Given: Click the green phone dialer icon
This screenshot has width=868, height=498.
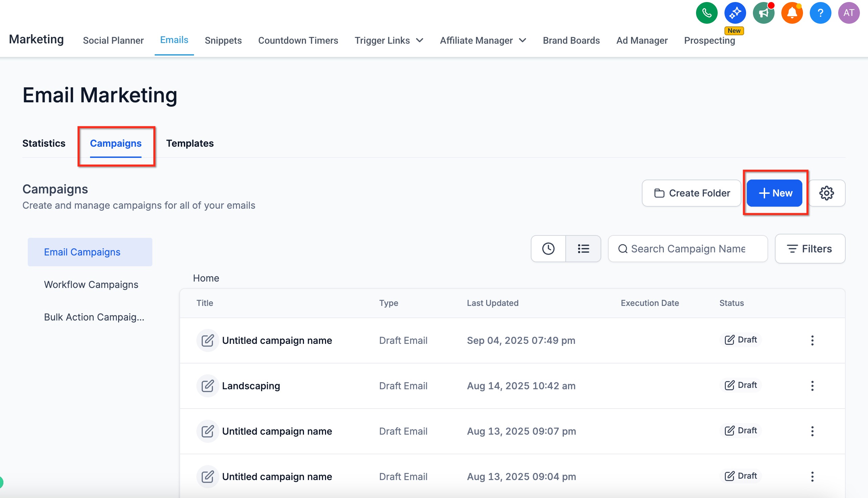Looking at the screenshot, I should pos(707,13).
